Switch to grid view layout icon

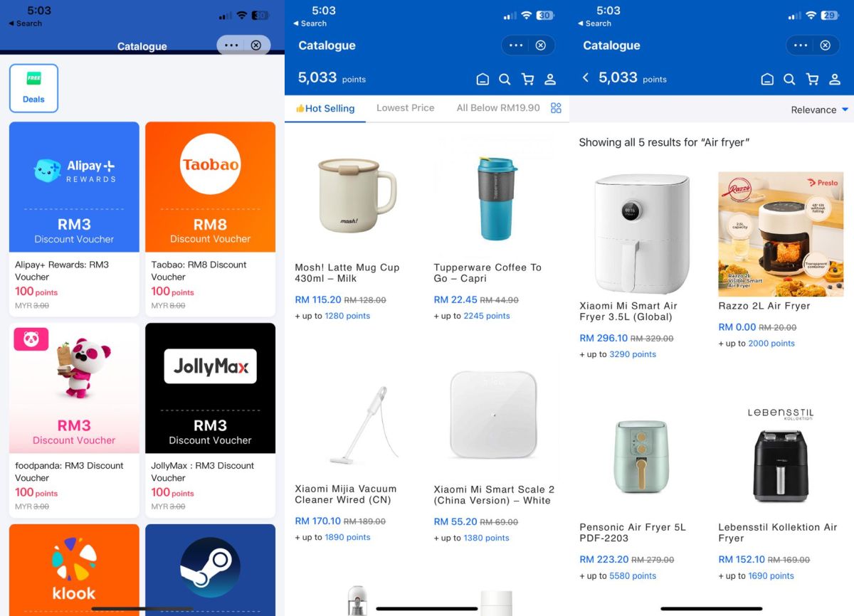556,108
